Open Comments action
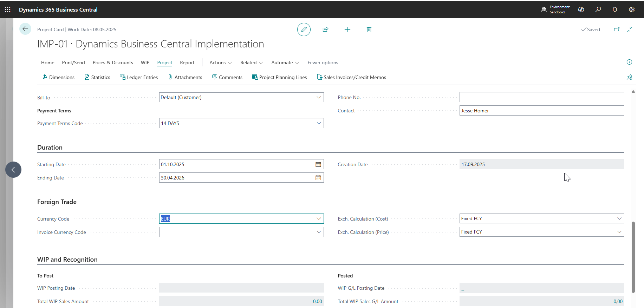This screenshot has width=644, height=308. [227, 77]
